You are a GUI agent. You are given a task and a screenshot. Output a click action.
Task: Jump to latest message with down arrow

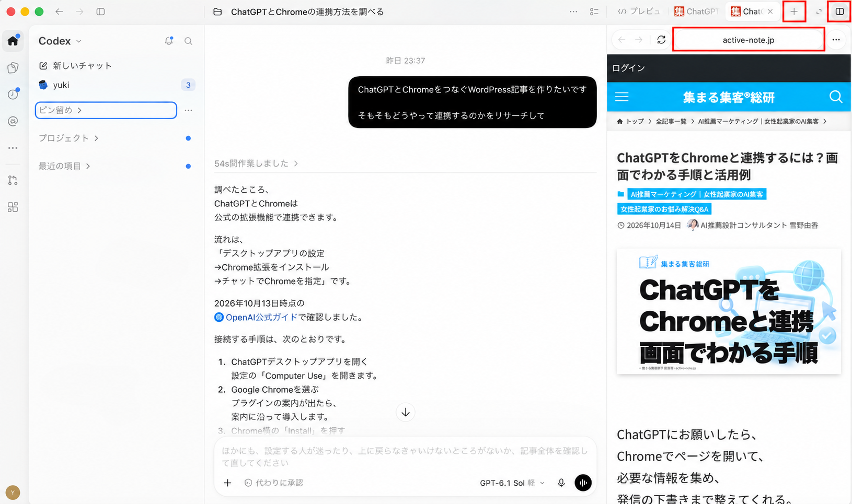coord(405,412)
